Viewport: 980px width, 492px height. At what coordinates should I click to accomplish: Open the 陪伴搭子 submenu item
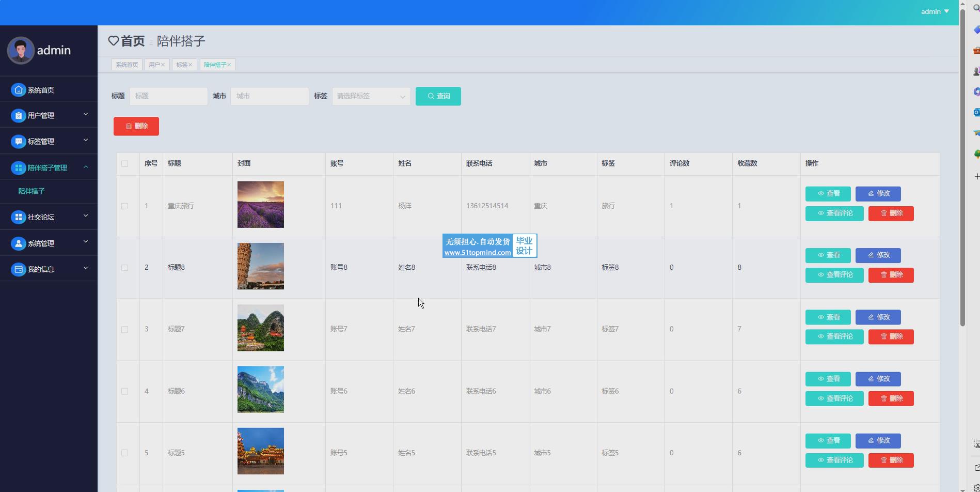(x=31, y=191)
